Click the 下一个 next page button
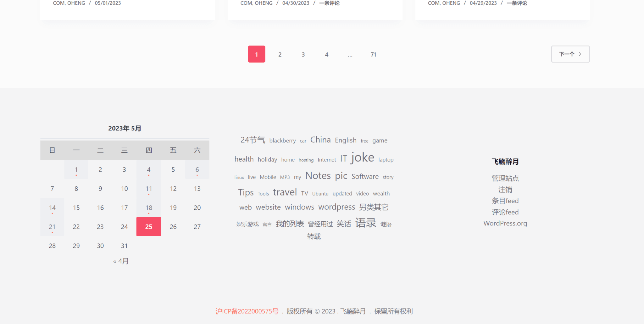 [x=570, y=54]
